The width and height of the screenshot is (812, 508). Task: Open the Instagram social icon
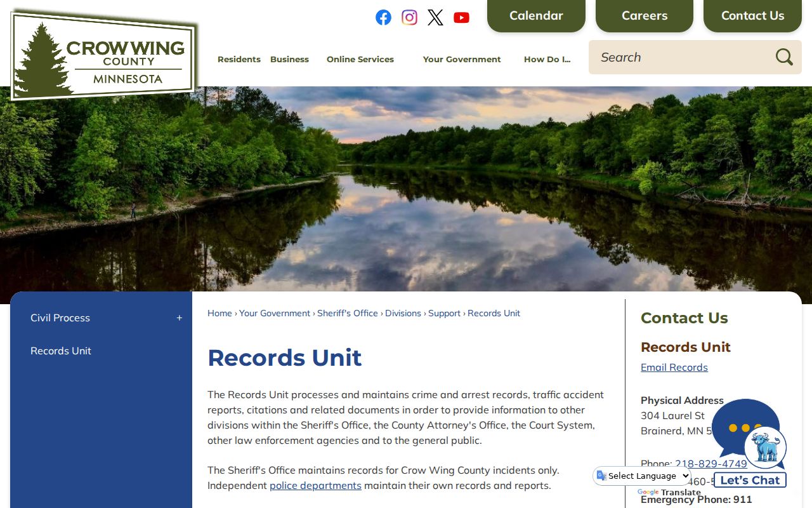click(410, 17)
